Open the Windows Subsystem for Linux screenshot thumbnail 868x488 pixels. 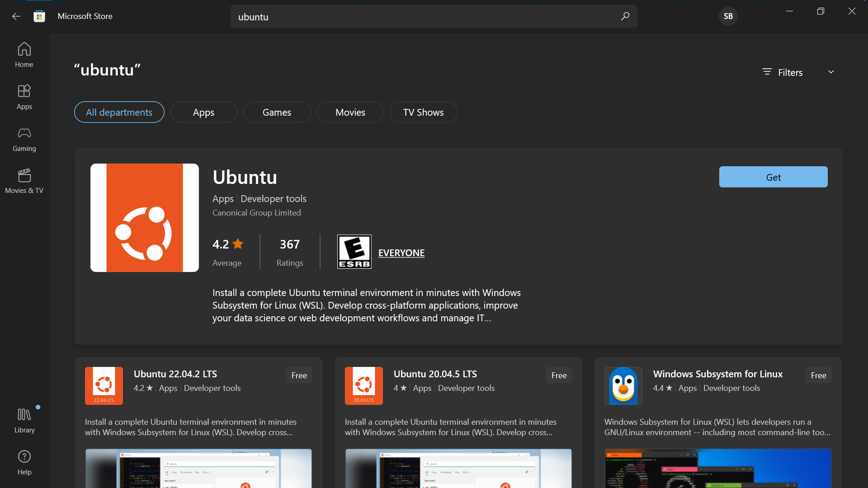[717, 468]
